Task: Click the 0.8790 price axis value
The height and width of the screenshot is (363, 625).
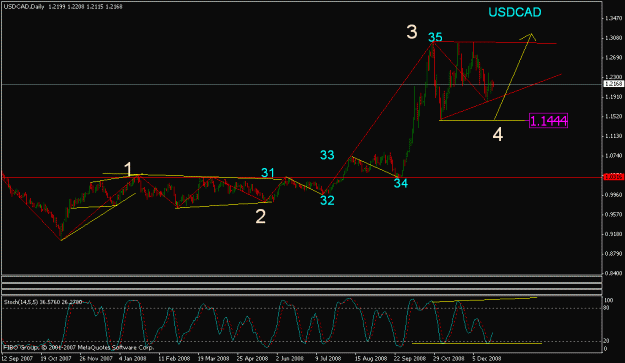Action: pos(613,253)
